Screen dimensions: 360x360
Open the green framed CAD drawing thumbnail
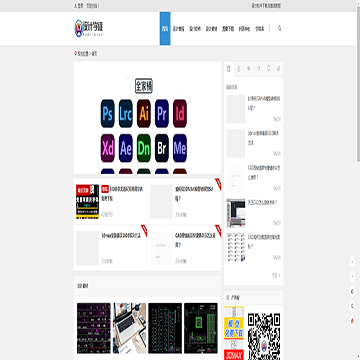click(201, 328)
